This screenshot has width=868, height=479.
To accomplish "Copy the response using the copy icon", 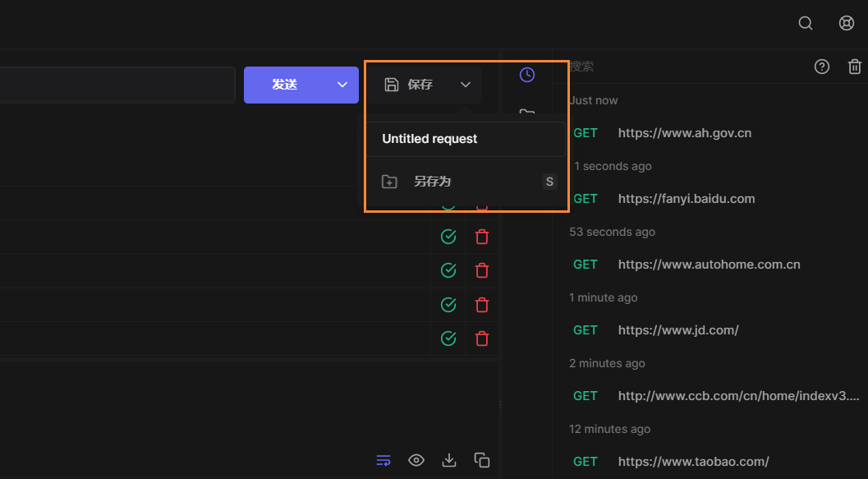I will [x=481, y=460].
